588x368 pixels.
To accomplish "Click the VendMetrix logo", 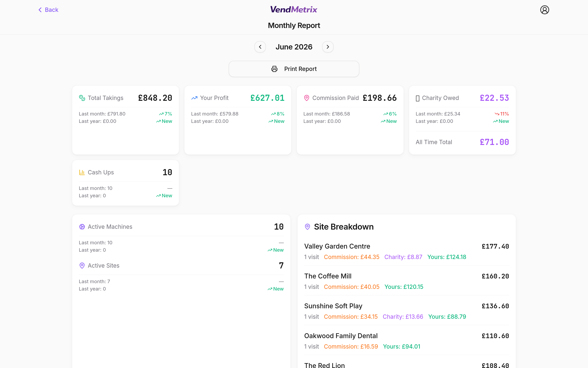I will coord(294,9).
